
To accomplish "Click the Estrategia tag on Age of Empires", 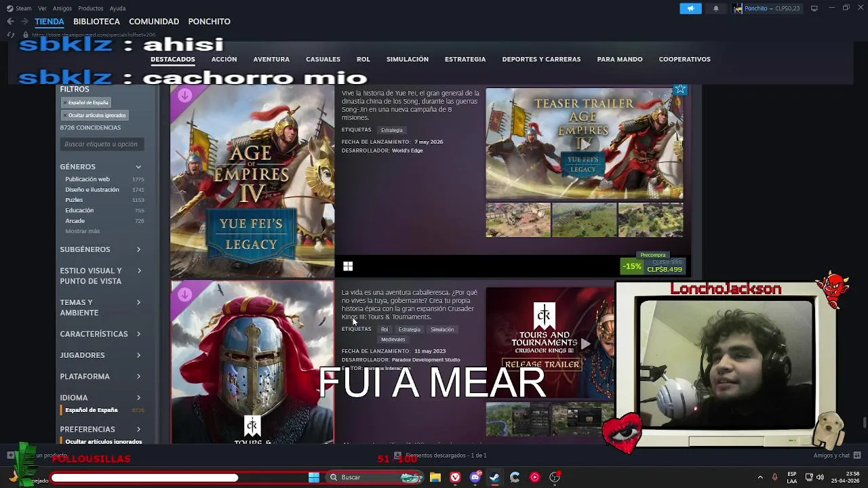I will pos(391,130).
